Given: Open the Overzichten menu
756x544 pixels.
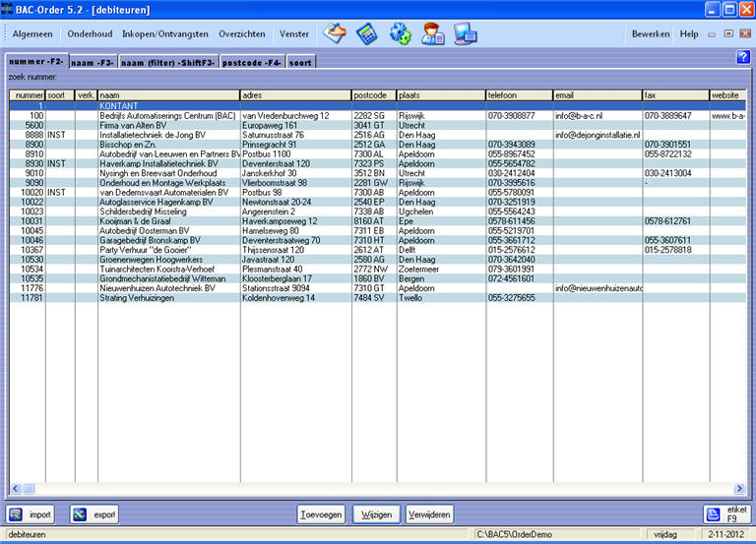Looking at the screenshot, I should click(x=242, y=33).
